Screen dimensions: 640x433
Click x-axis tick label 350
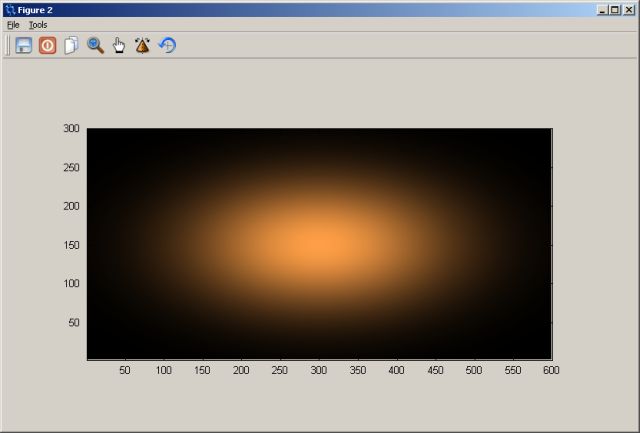pyautogui.click(x=358, y=370)
